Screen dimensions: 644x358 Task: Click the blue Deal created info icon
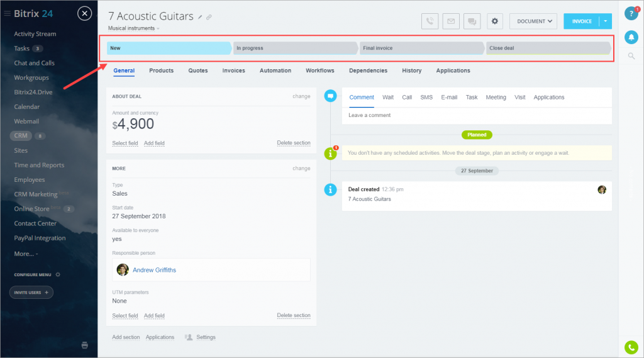(x=330, y=190)
